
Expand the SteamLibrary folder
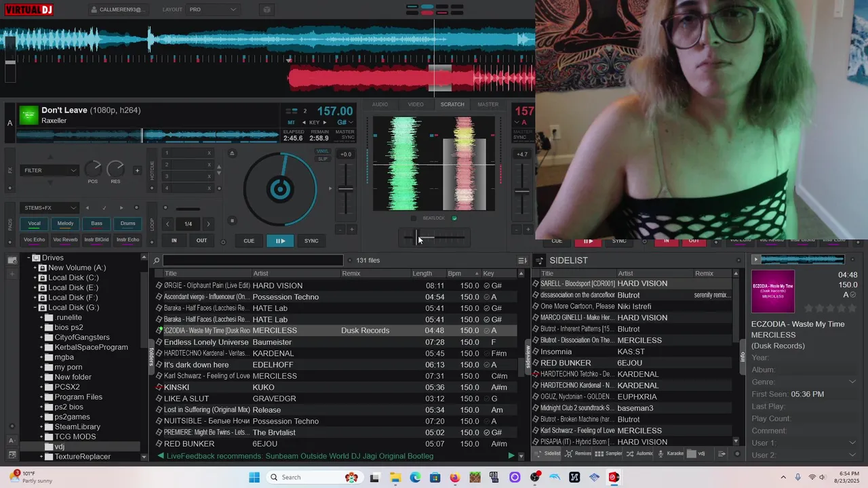[x=41, y=427]
